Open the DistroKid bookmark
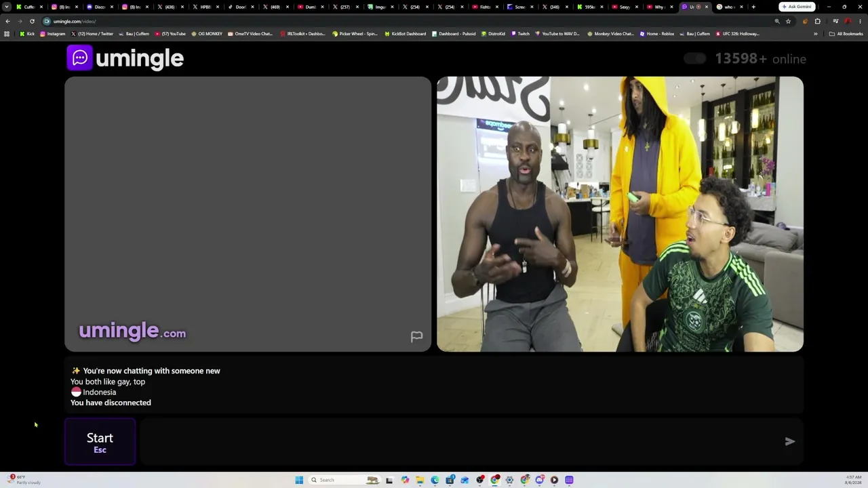 [493, 33]
